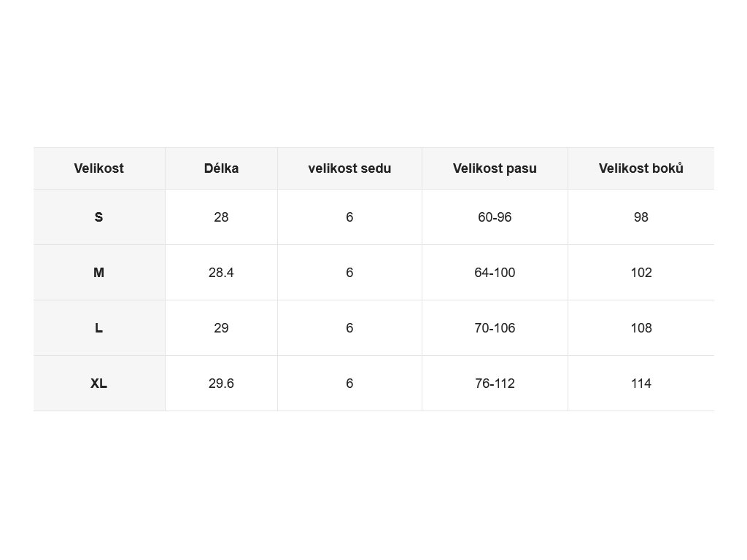This screenshot has width=747, height=560.
Task: Click waist range 76-112 cell
Action: [495, 384]
